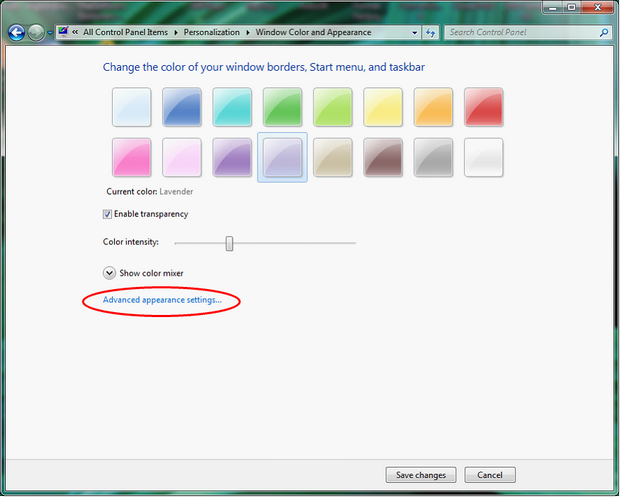This screenshot has height=497, width=620.
Task: Click the refresh button beside address bar
Action: coord(430,33)
